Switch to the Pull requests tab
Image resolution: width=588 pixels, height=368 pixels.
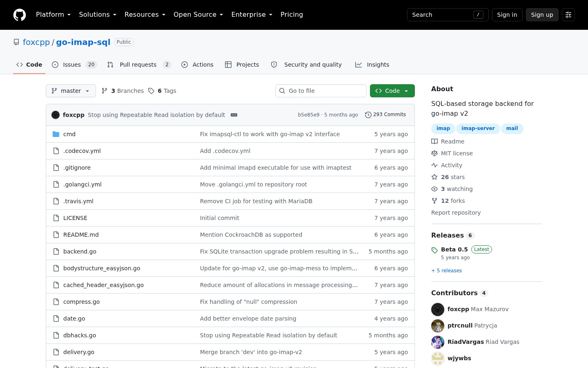pos(139,65)
